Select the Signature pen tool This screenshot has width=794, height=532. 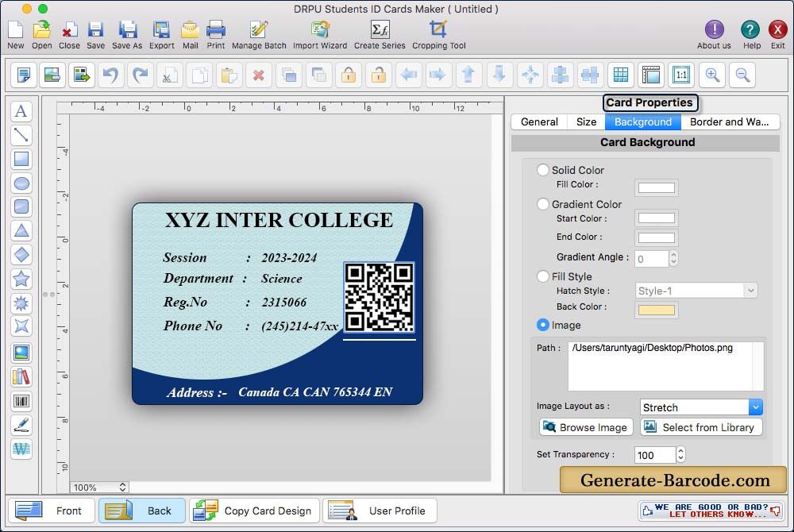click(x=21, y=425)
